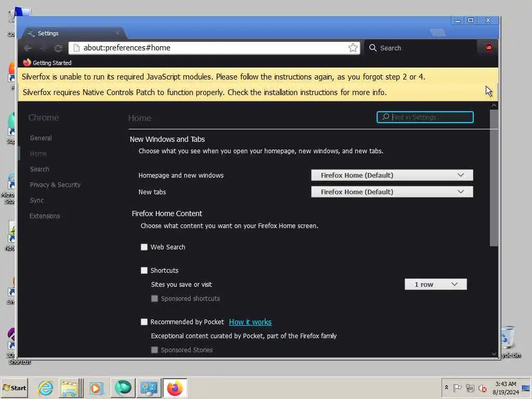The image size is (532, 399).
Task: Select the Settings browser tab
Action: click(73, 33)
